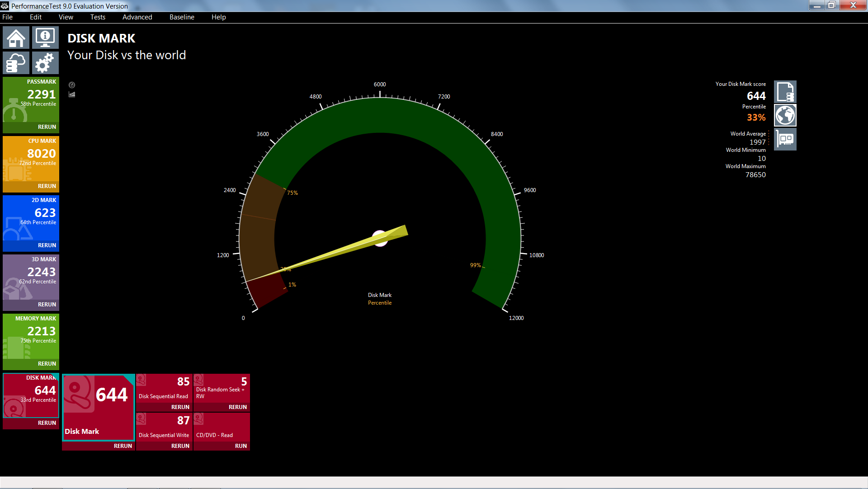Select the small gauge view icon

(72, 85)
